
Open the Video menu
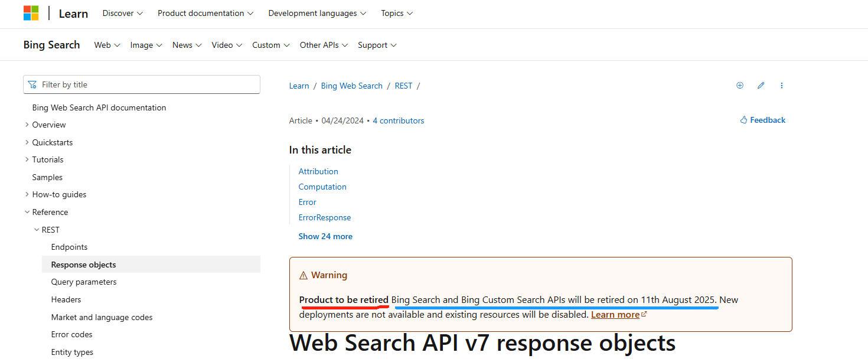coord(227,45)
